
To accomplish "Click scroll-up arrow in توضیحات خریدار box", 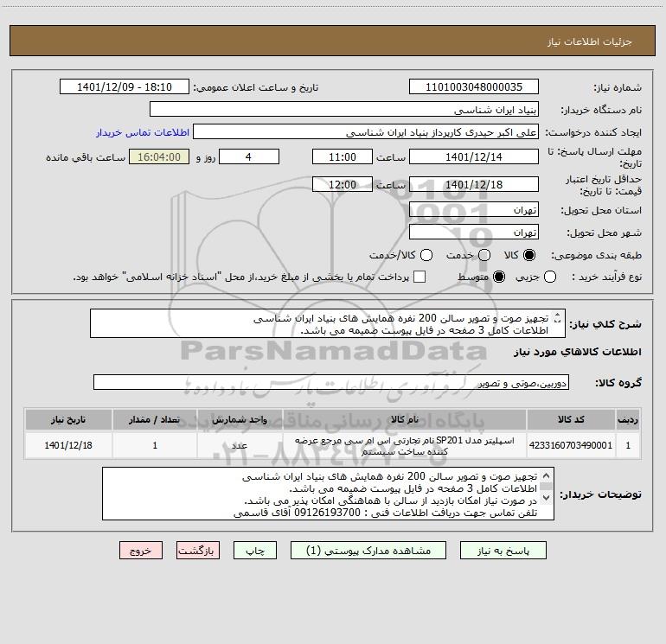I will (547, 476).
